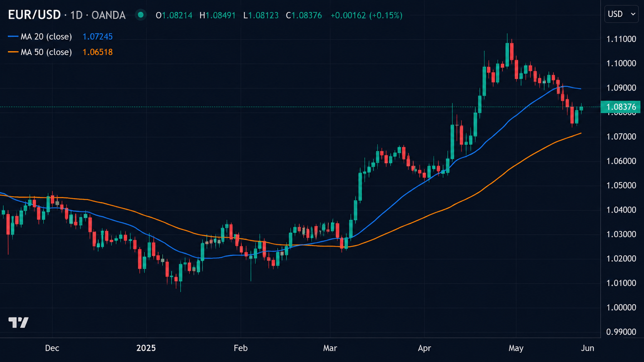
Task: Click the high price H1.08491
Action: [x=218, y=15]
